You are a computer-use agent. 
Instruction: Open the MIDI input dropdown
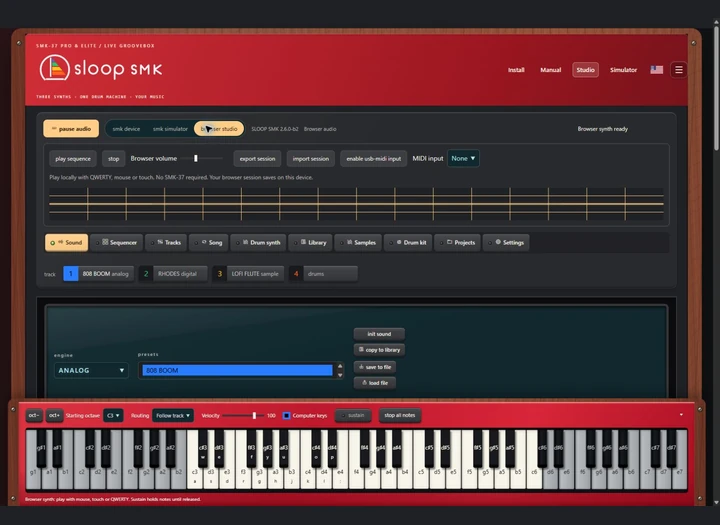click(x=463, y=158)
